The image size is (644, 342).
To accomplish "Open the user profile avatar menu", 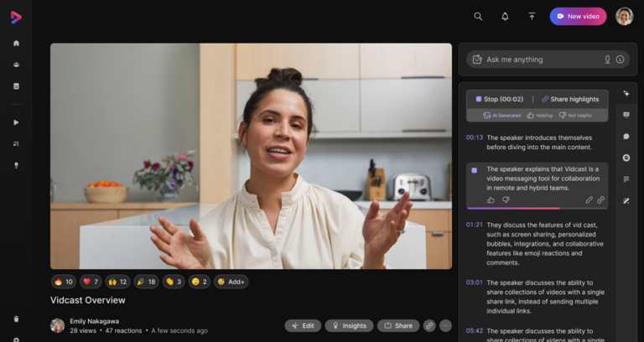I will pyautogui.click(x=624, y=16).
